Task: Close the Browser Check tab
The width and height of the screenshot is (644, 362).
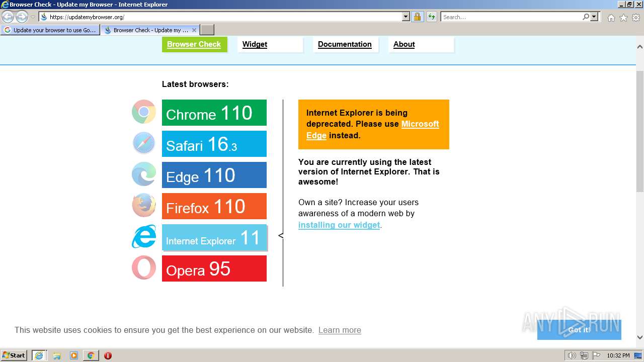Action: (194, 30)
